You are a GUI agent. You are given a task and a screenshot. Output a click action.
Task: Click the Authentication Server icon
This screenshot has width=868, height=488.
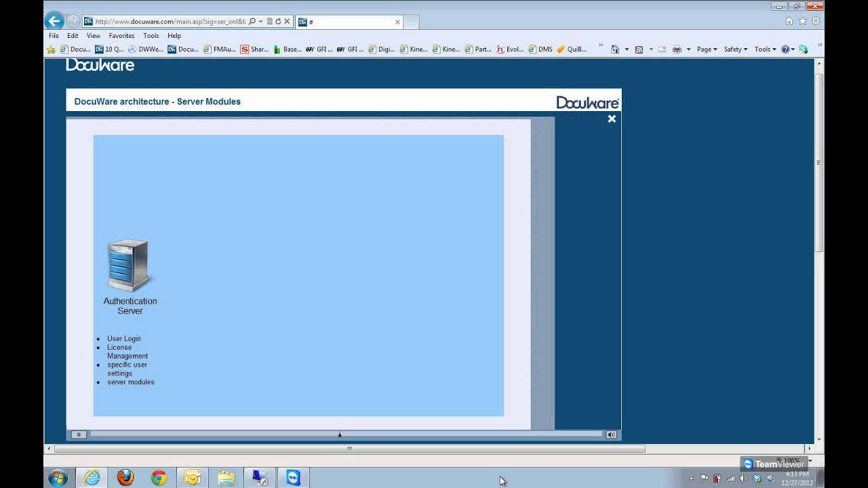point(128,266)
